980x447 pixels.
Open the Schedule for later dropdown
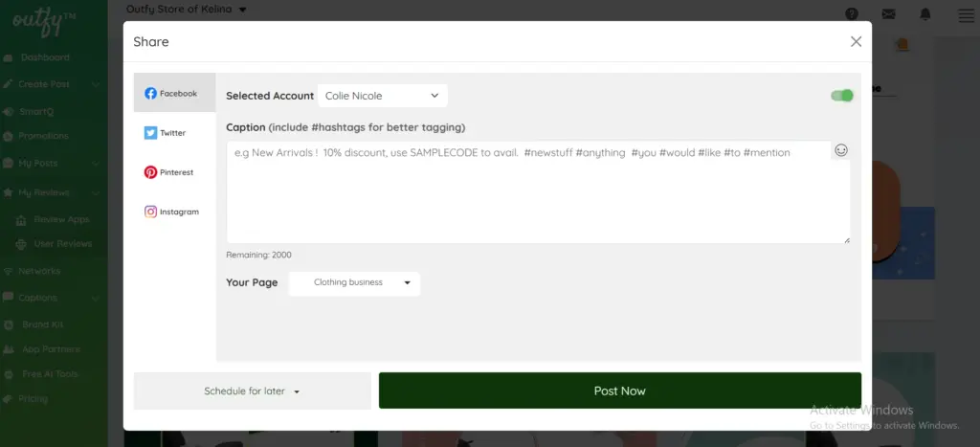[252, 391]
